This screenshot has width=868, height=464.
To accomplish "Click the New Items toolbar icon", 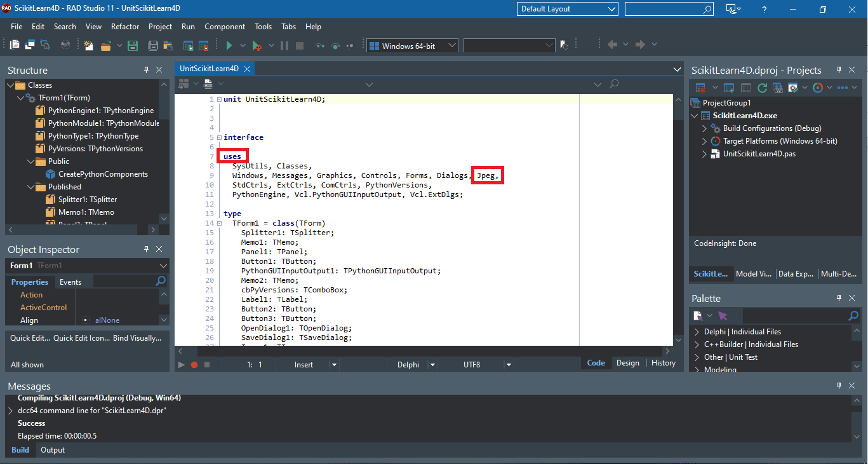I will [89, 45].
